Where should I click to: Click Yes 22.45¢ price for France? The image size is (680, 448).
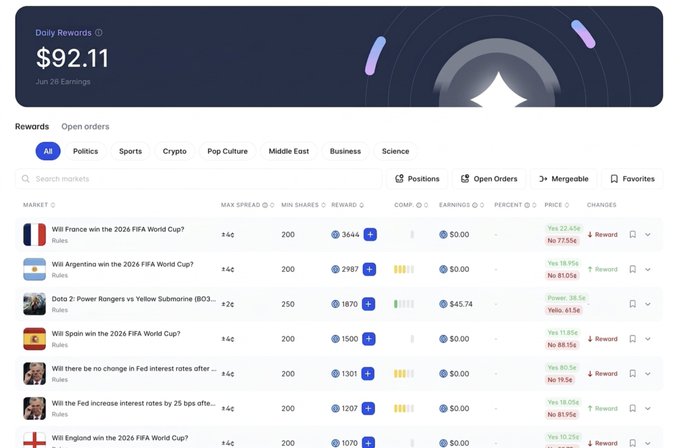pos(564,229)
